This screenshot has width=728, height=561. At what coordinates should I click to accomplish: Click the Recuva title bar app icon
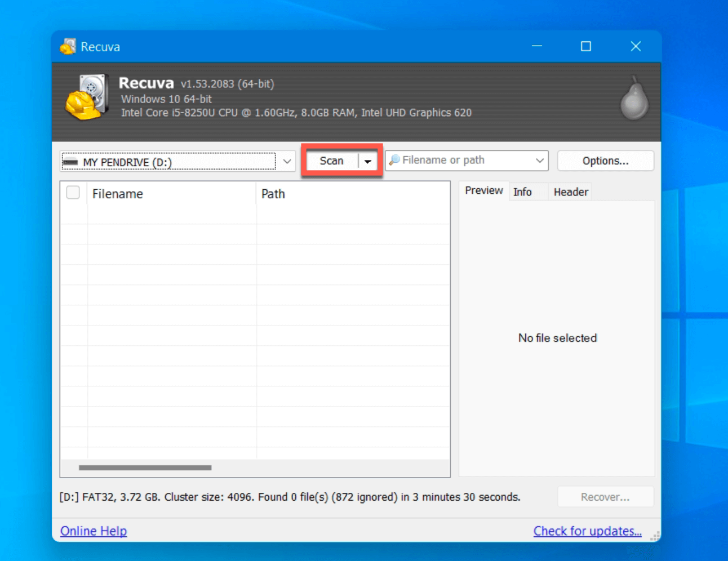coord(68,47)
